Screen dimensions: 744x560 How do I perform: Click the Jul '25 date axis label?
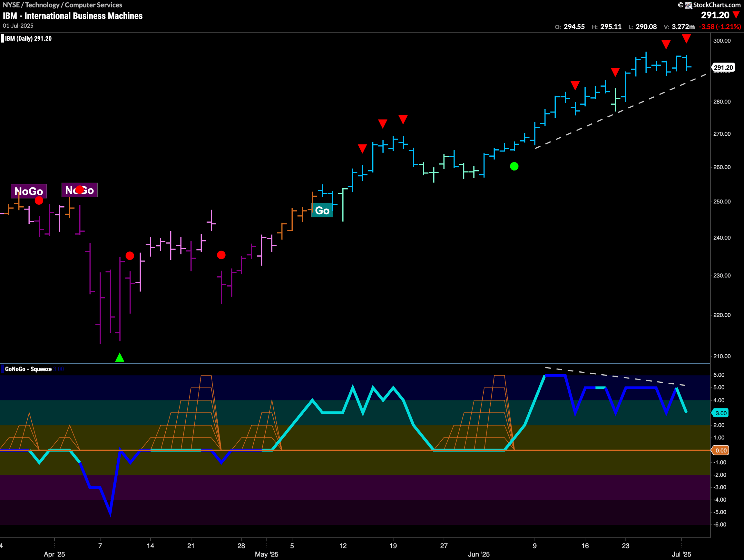(x=682, y=554)
